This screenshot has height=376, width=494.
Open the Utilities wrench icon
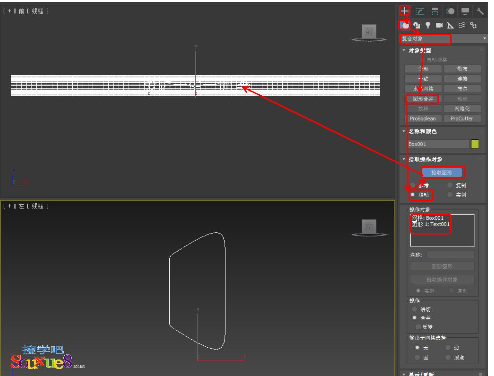point(480,11)
